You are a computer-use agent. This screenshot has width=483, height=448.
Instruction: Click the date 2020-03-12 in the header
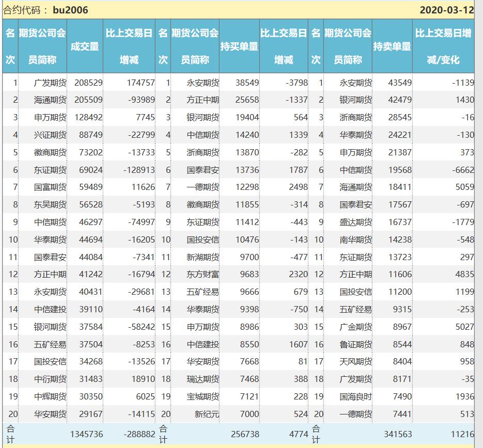[x=446, y=10]
